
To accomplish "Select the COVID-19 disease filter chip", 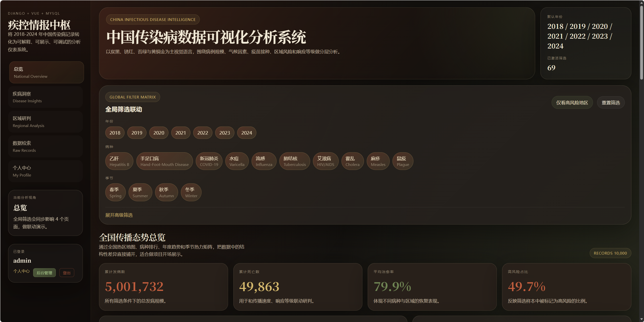I will point(209,161).
